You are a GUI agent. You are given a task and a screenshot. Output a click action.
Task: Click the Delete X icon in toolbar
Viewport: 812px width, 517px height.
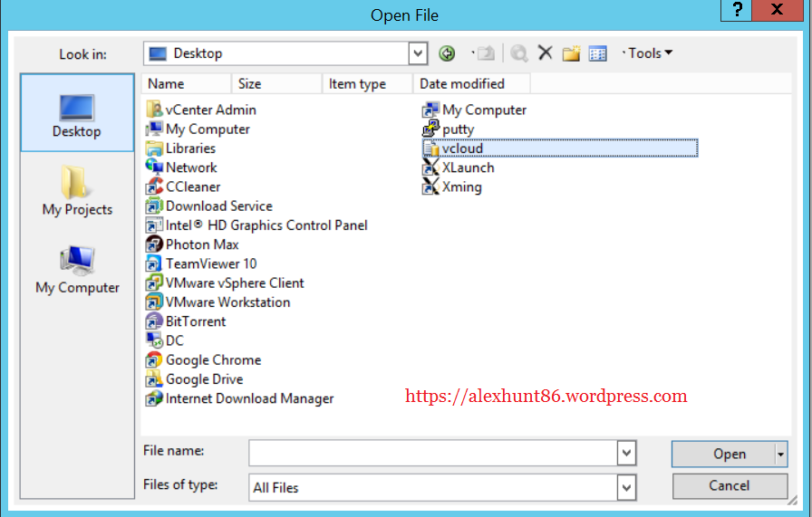(x=545, y=53)
